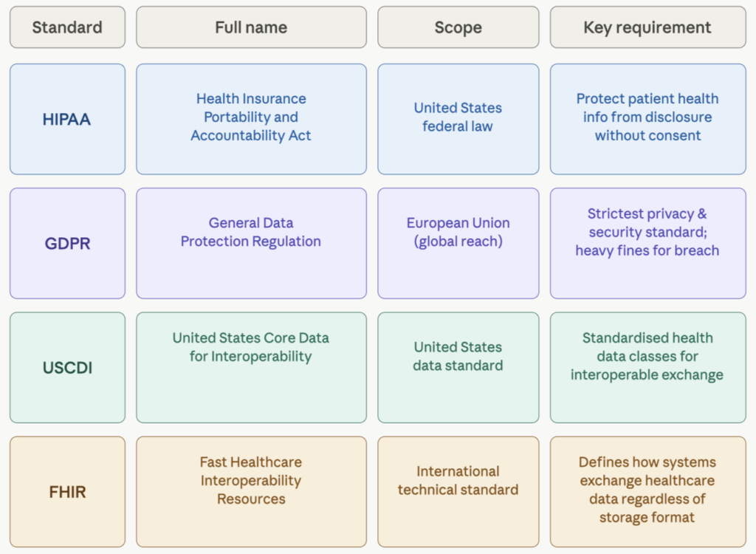Click the Standard column header
Image resolution: width=756 pixels, height=554 pixels.
(x=67, y=27)
